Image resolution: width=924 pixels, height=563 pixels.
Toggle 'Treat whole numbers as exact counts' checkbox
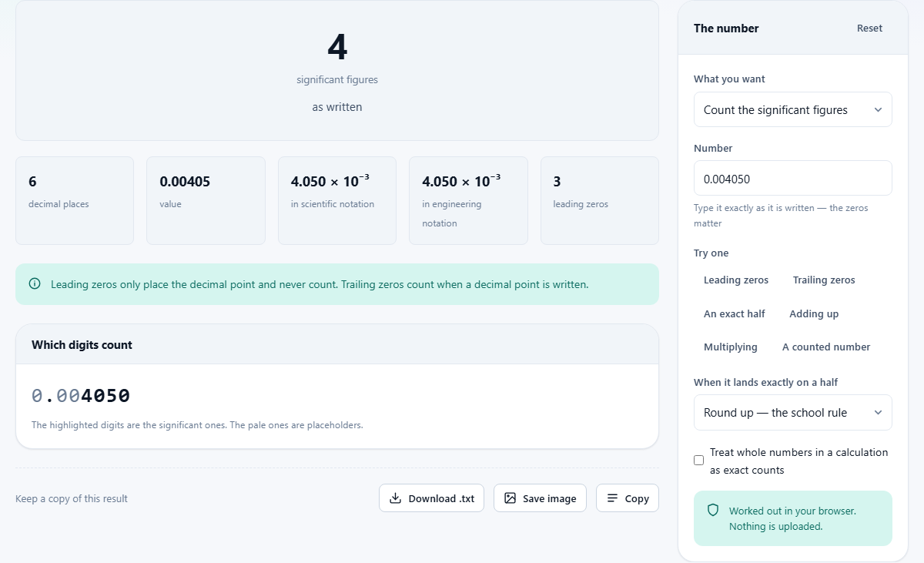coord(698,461)
